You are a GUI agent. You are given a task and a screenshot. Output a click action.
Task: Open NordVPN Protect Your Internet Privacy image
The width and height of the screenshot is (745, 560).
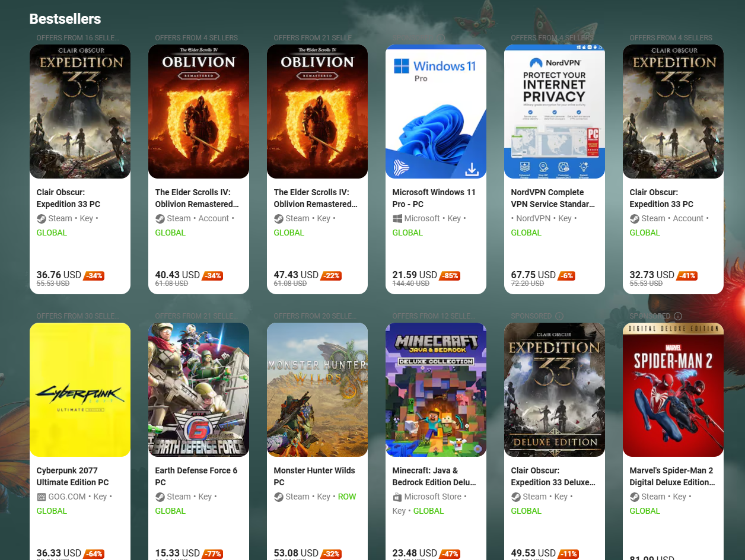click(555, 112)
